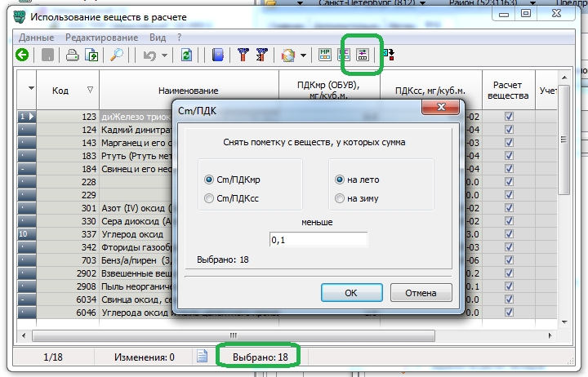
Task: Click the horizontal scrollbar thumb
Action: pos(233,335)
